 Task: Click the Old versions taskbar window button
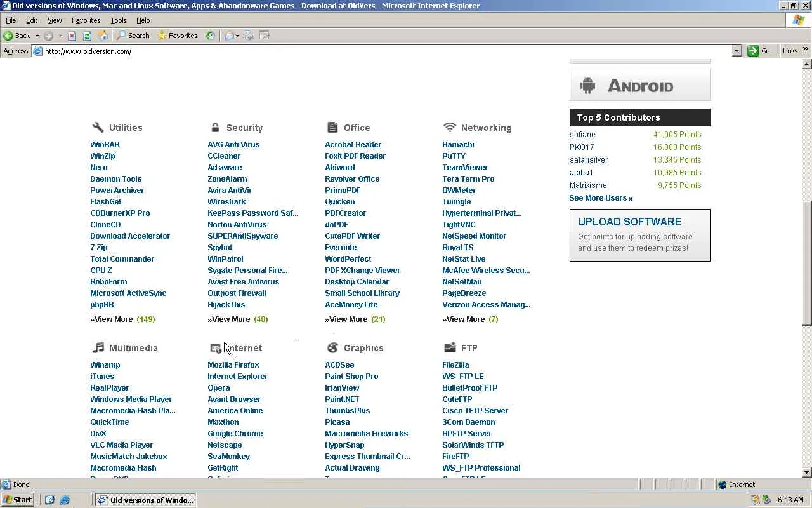point(145,500)
